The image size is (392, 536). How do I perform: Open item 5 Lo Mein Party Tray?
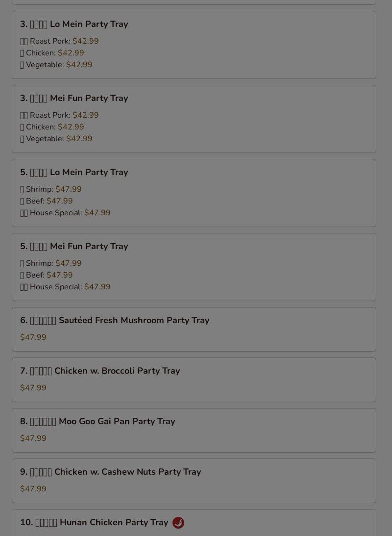point(194,193)
